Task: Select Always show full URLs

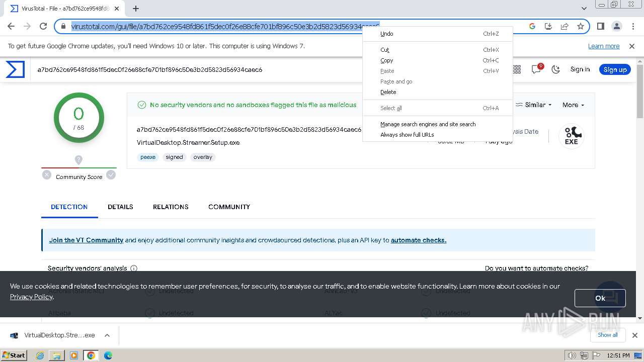Action: pyautogui.click(x=438, y=135)
